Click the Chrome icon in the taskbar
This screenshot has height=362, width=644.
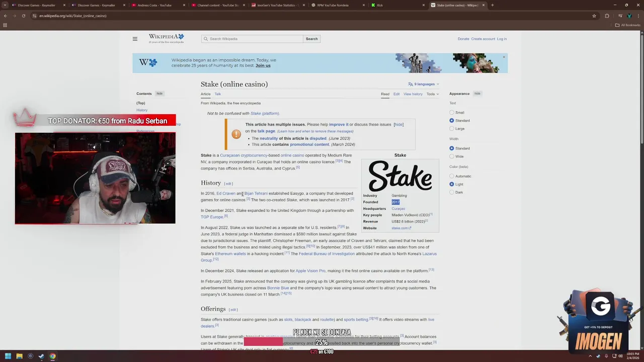click(52, 356)
